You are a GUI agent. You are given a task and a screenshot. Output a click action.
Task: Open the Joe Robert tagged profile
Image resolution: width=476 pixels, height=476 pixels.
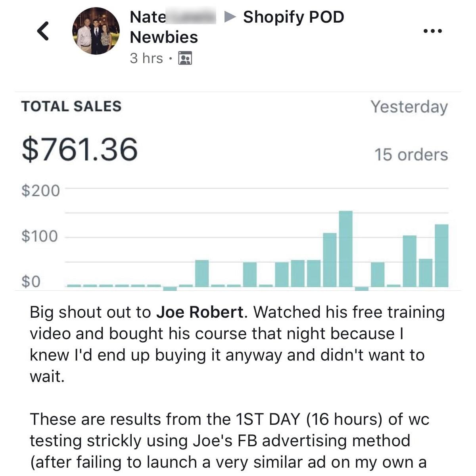click(x=200, y=312)
